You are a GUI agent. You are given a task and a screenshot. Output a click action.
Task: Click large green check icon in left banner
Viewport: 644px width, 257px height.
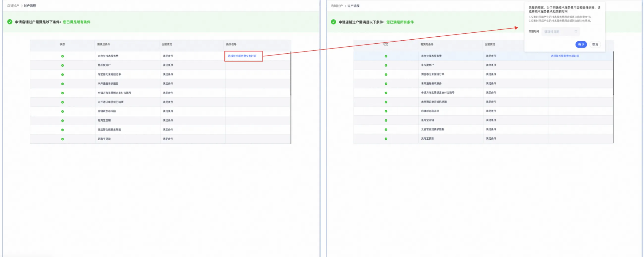click(10, 22)
